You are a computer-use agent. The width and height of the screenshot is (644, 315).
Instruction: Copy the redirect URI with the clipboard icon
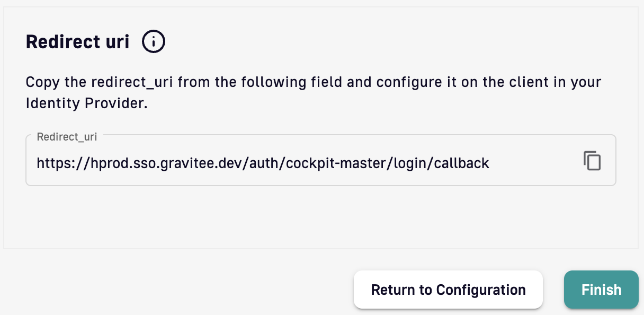(592, 161)
